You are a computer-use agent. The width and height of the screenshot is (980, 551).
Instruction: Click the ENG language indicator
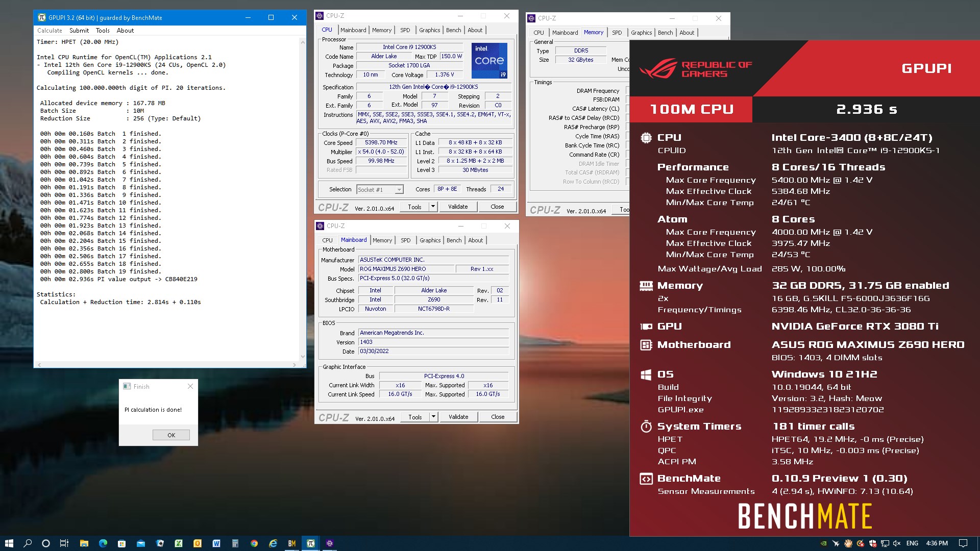click(912, 543)
